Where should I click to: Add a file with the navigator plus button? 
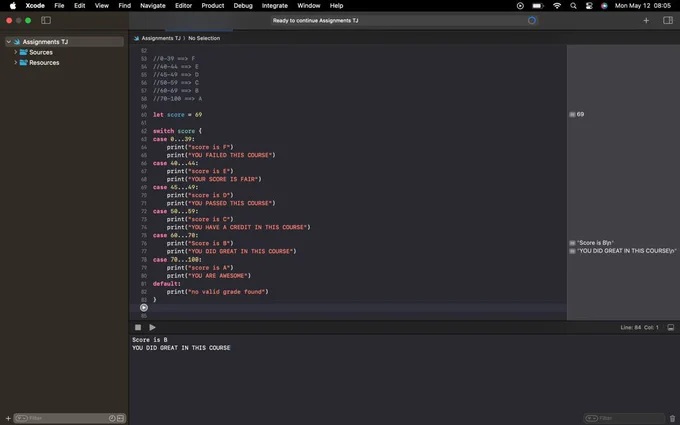point(8,418)
